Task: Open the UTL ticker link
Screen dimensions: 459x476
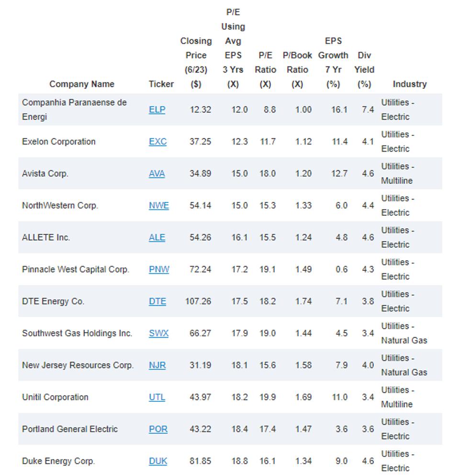Action: pyautogui.click(x=157, y=398)
